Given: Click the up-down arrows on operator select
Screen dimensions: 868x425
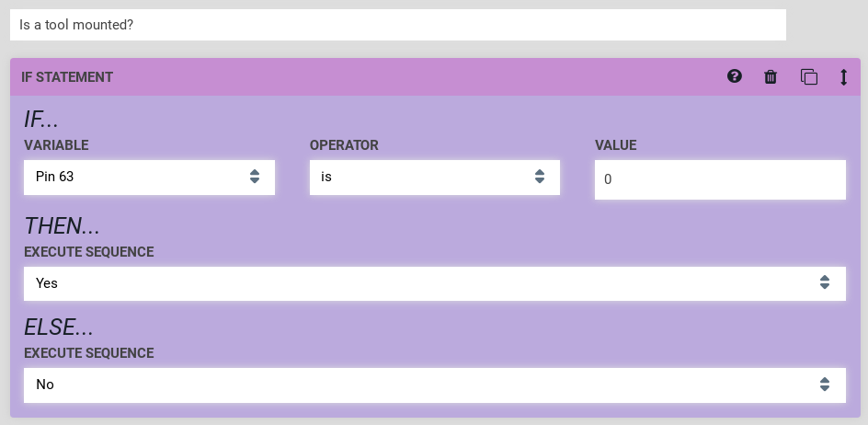Looking at the screenshot, I should pos(540,177).
